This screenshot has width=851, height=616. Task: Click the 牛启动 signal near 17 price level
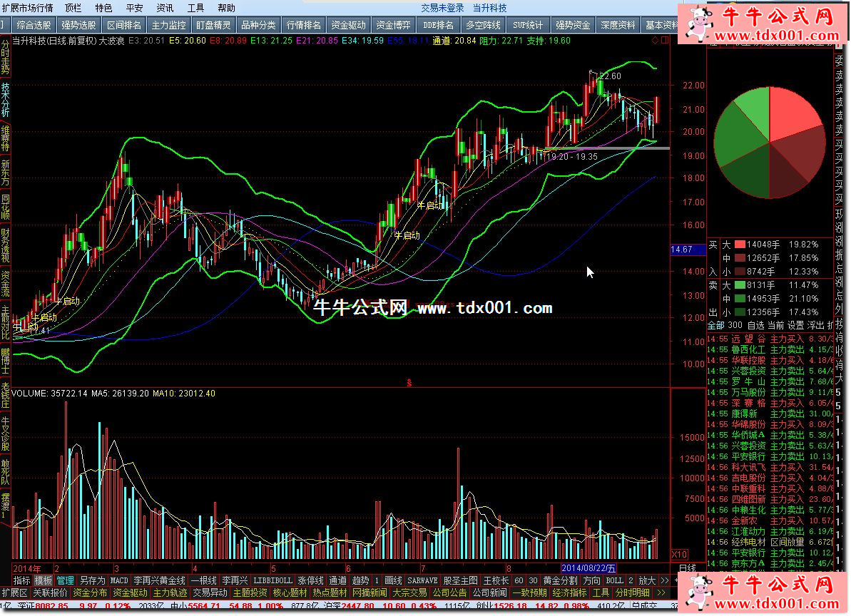[431, 205]
